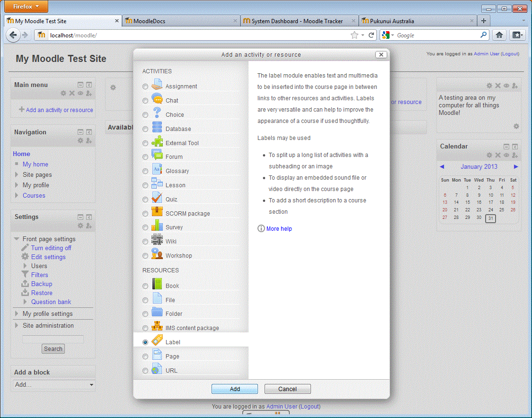This screenshot has height=418, width=532.
Task: Click the Survey bar-chart icon
Action: coord(157,226)
